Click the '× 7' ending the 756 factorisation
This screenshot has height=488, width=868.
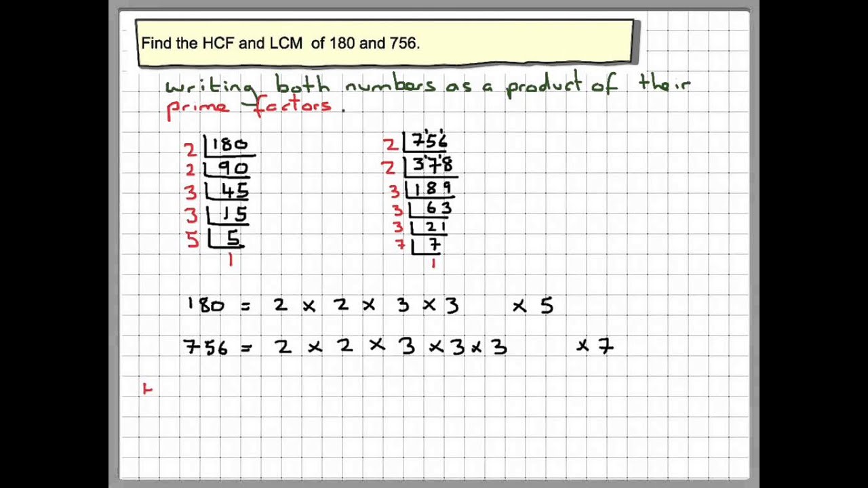(x=595, y=346)
